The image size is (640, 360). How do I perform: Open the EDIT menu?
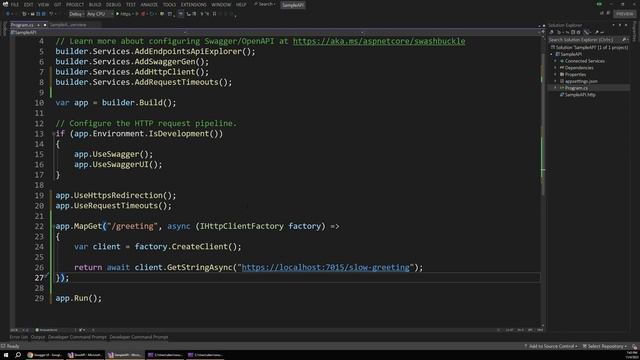[29, 4]
